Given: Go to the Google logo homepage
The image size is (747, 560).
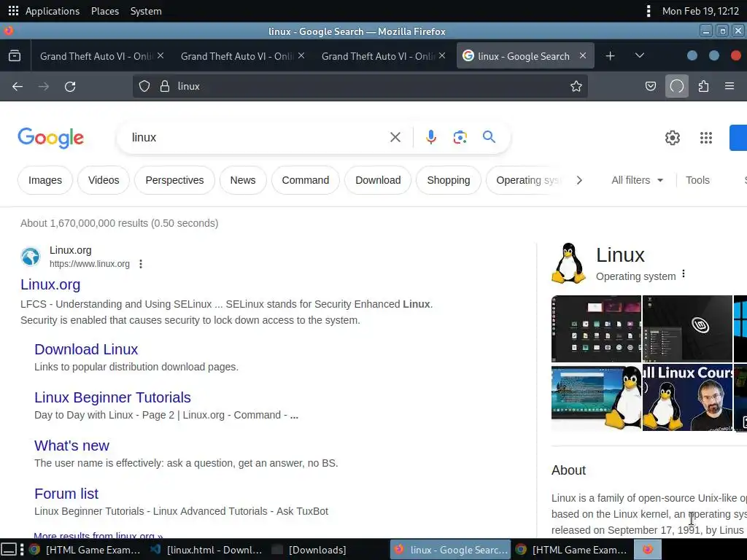Looking at the screenshot, I should tap(50, 138).
